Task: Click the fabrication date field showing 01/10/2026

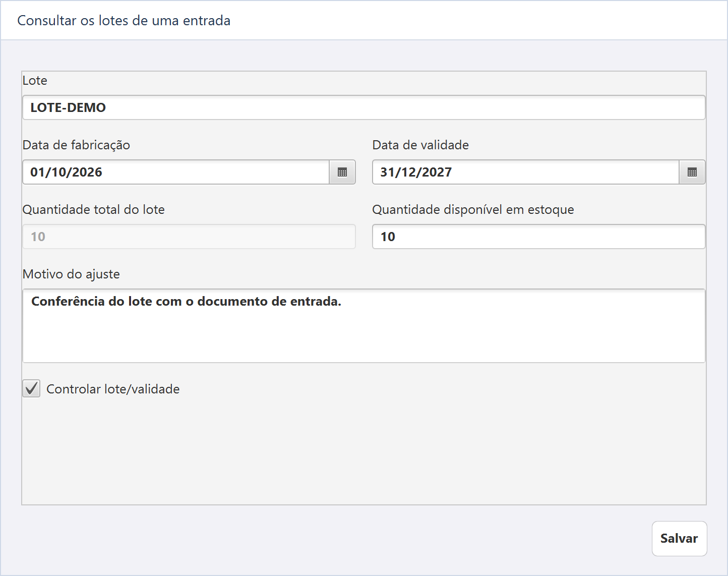Action: tap(176, 172)
